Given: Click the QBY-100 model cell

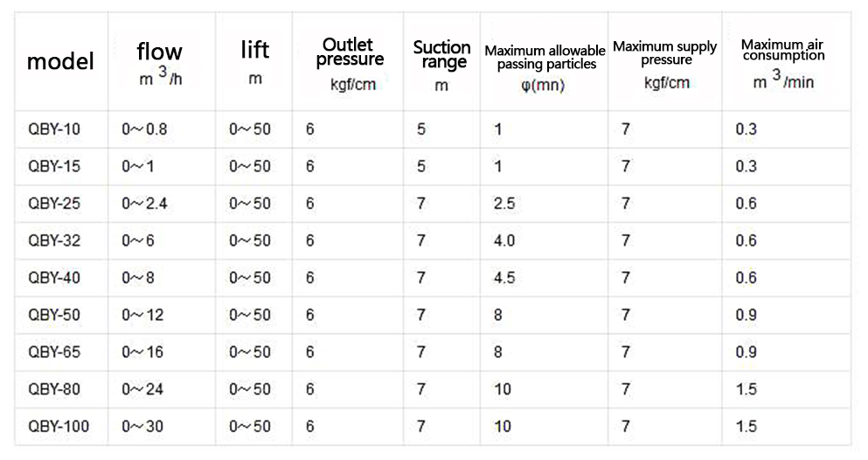Looking at the screenshot, I should coord(58,427).
